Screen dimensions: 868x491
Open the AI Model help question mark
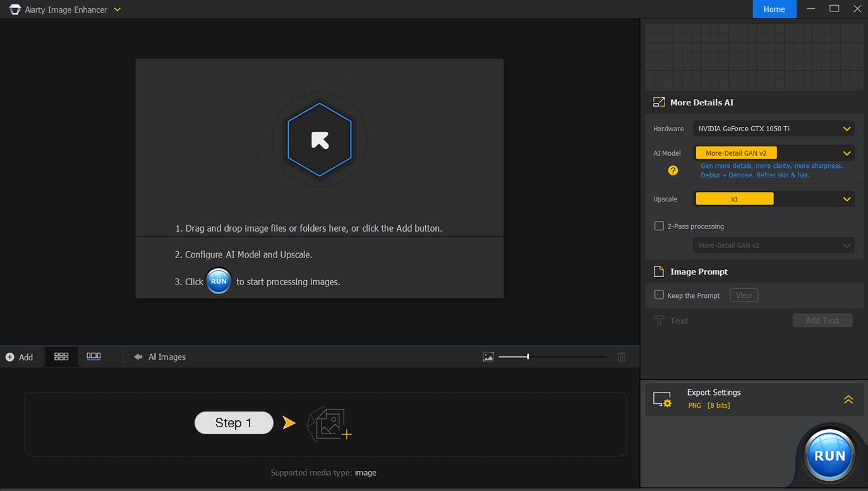tap(673, 170)
